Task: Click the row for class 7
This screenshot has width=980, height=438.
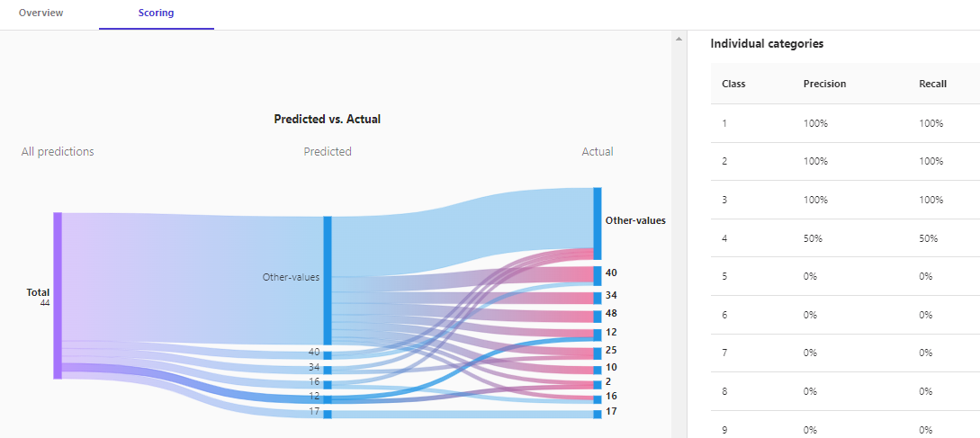Action: (844, 353)
